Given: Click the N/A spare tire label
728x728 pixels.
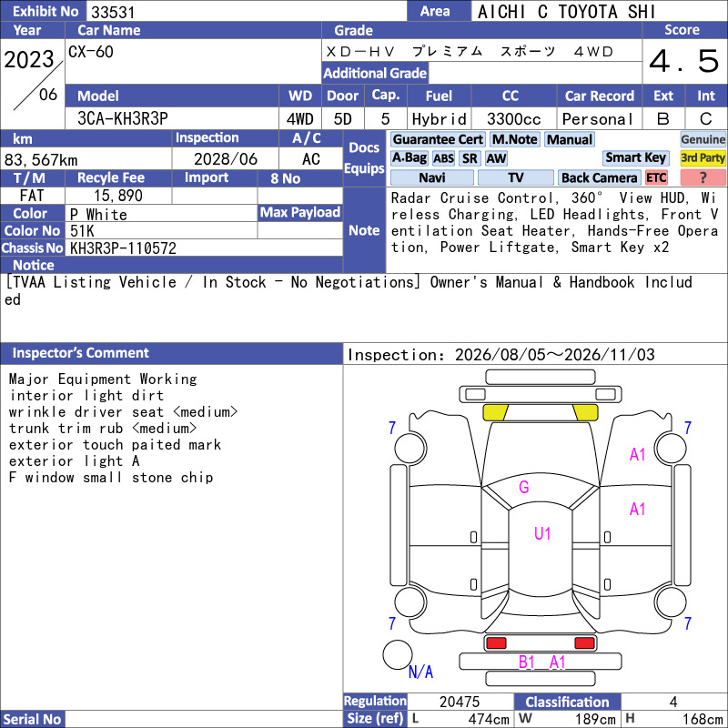Looking at the screenshot, I should [x=420, y=672].
